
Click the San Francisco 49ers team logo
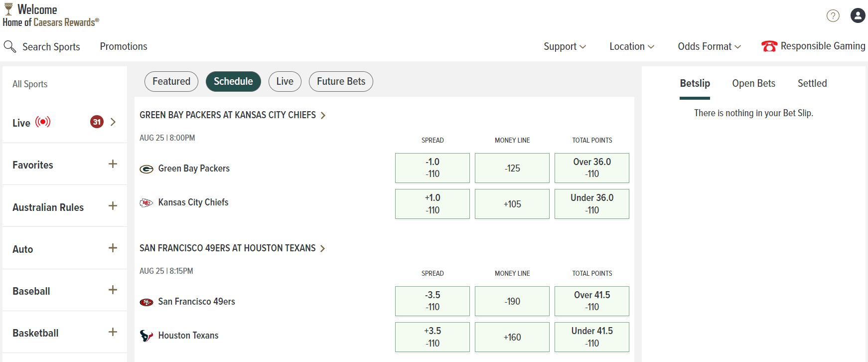click(146, 302)
